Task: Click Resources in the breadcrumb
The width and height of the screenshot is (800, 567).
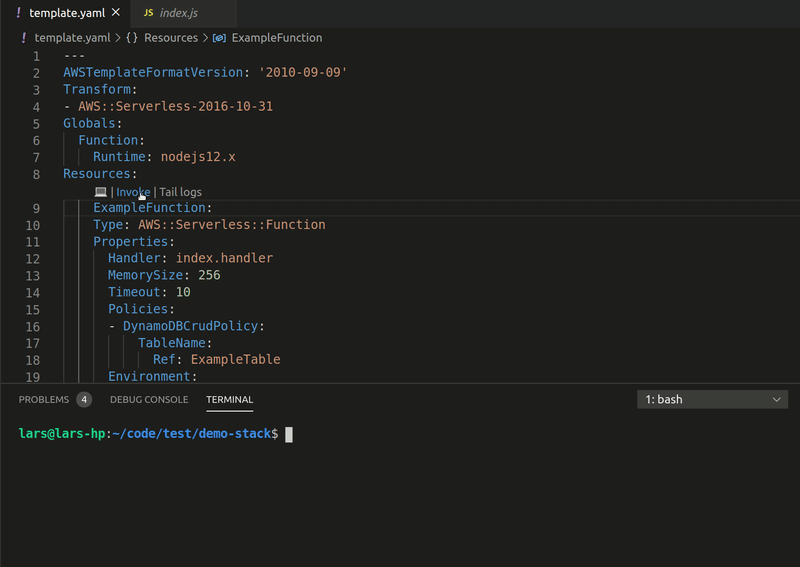Action: click(171, 38)
